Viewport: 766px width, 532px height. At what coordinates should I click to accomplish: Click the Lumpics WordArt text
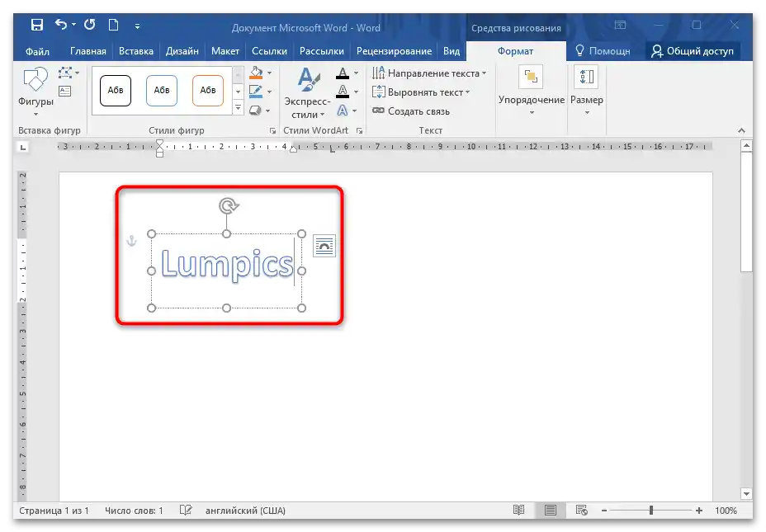point(227,264)
